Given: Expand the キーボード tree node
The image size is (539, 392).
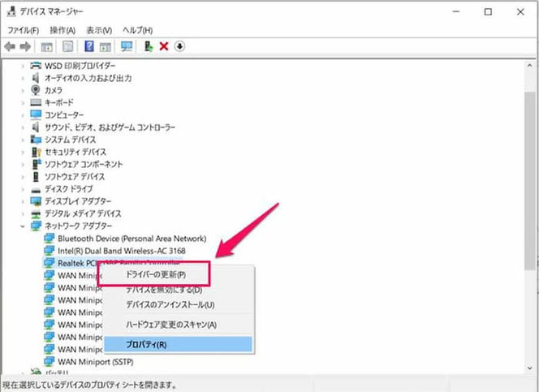Looking at the screenshot, I should 23,103.
